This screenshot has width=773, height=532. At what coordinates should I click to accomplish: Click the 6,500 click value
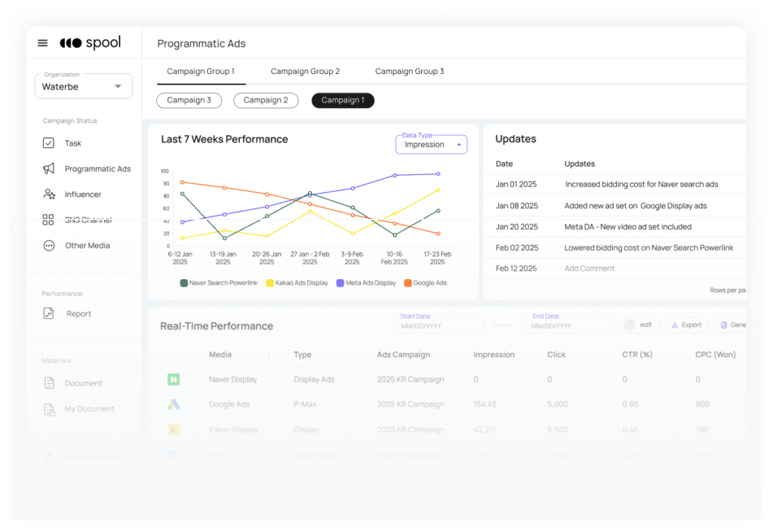(558, 429)
